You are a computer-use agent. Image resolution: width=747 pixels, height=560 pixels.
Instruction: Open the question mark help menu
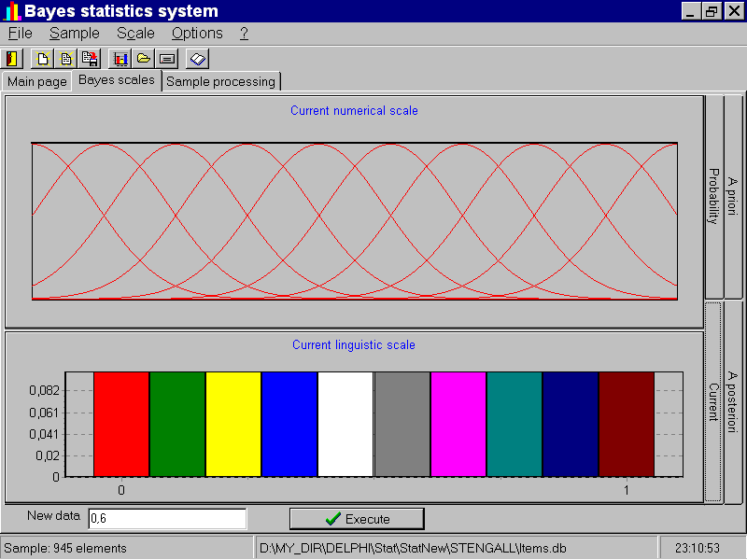pos(244,34)
